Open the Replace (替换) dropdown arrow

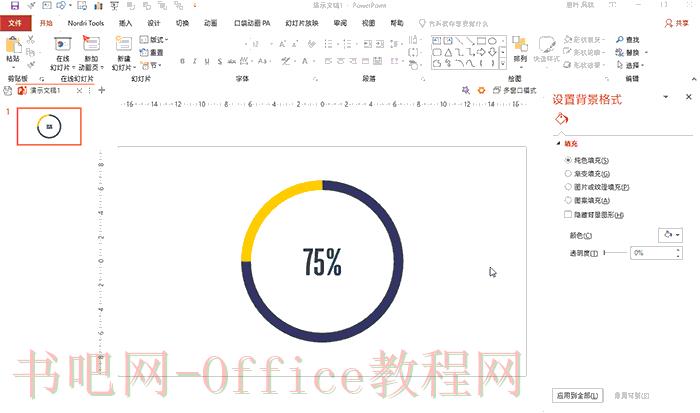pyautogui.click(x=646, y=53)
